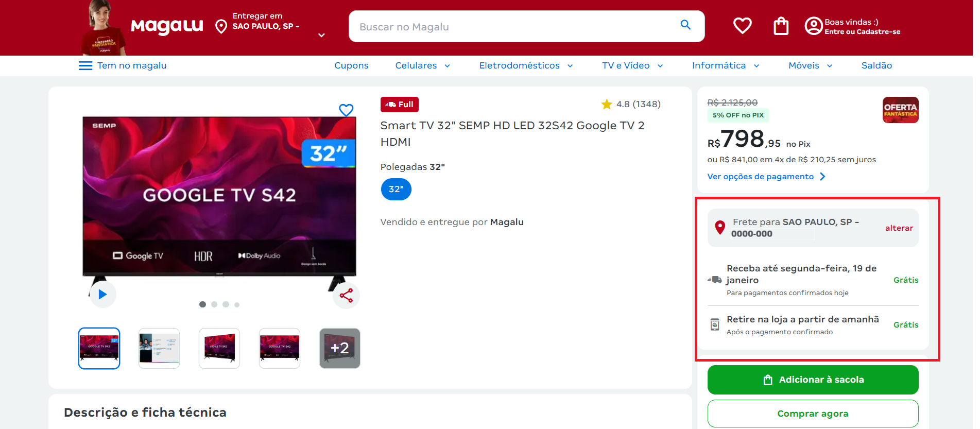Select the second carousel dot
The height and width of the screenshot is (429, 980).
(x=214, y=304)
